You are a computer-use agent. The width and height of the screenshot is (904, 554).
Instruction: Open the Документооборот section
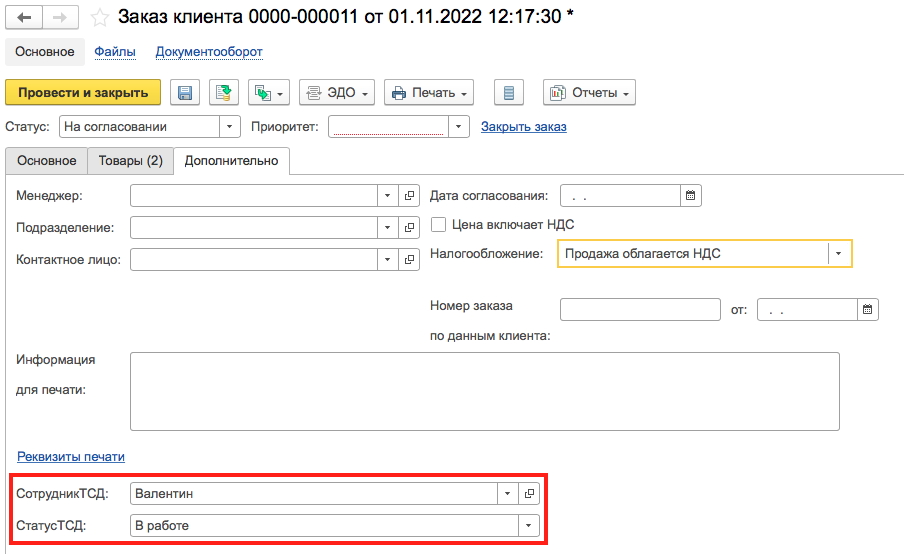(x=209, y=51)
